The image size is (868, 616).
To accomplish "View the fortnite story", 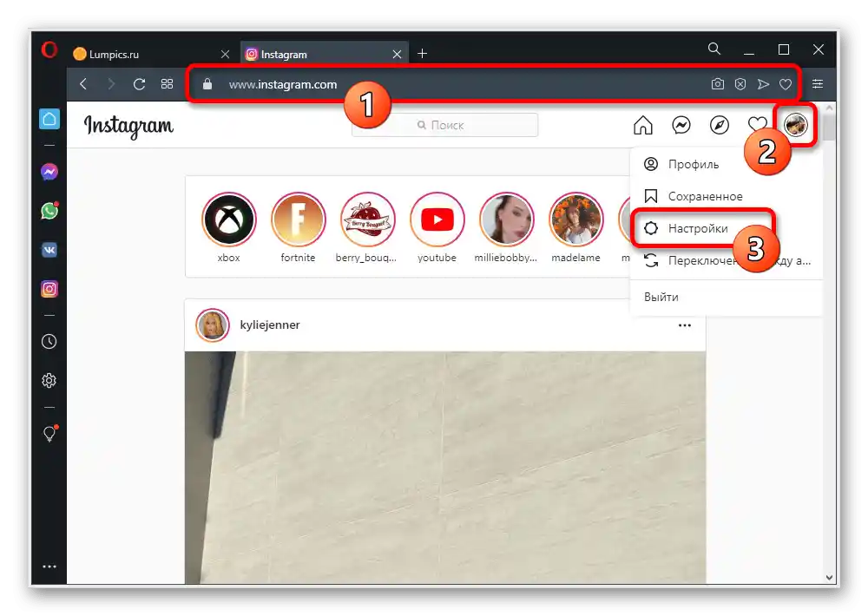I will click(x=298, y=220).
